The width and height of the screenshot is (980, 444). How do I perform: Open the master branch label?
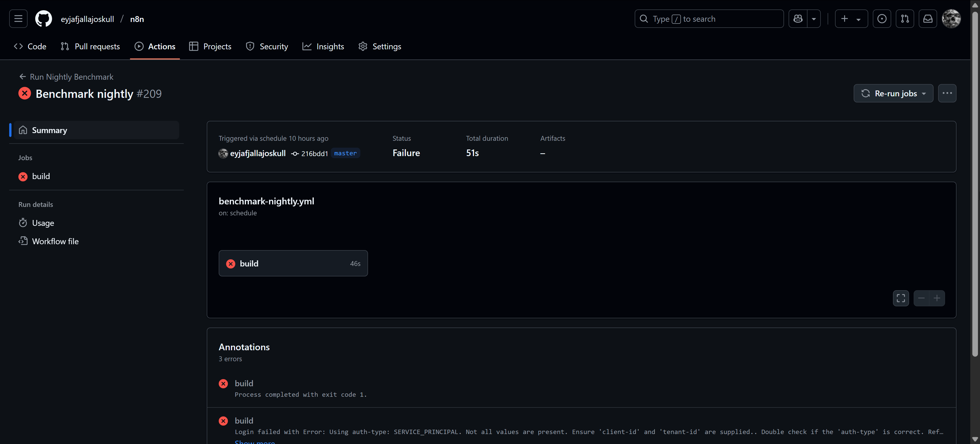pyautogui.click(x=345, y=153)
